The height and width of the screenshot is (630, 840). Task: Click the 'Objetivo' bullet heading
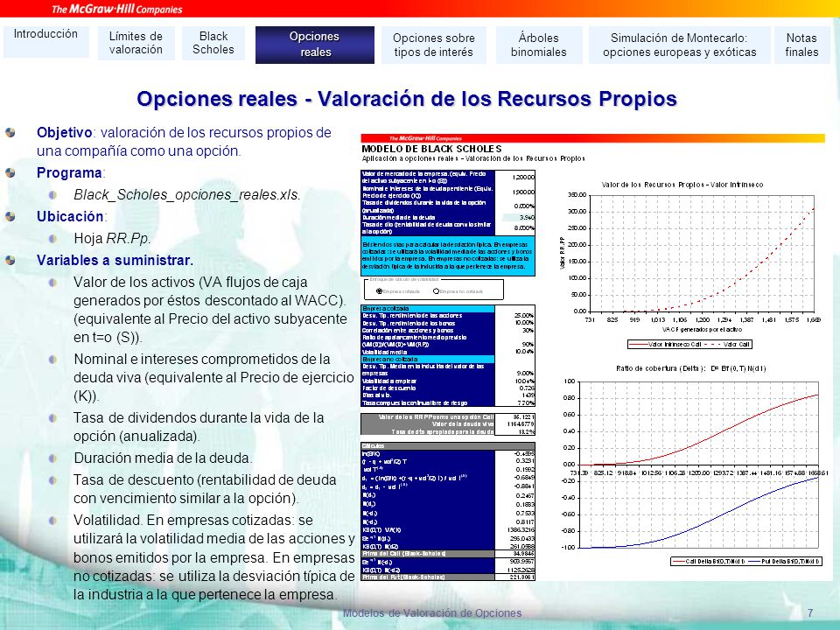[64, 132]
